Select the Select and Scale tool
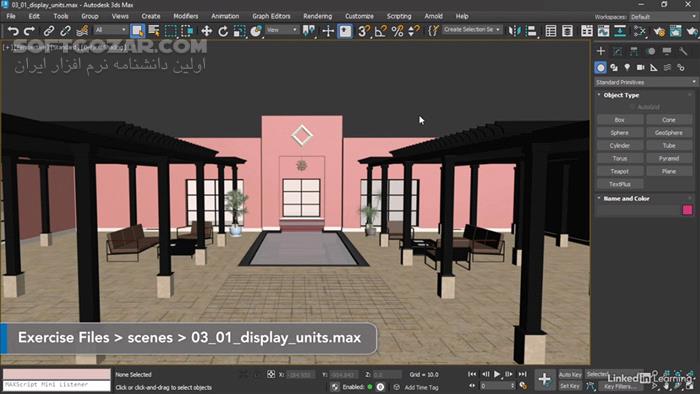This screenshot has height=394, width=700. coord(240,31)
